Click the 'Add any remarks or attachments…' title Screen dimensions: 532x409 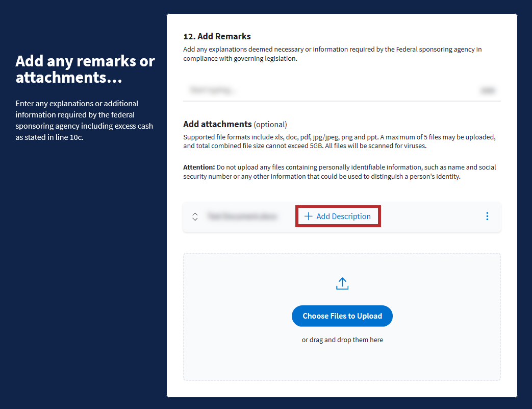pos(85,69)
